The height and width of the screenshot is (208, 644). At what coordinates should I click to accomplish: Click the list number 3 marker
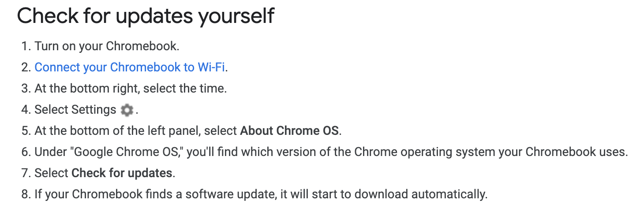pos(25,89)
